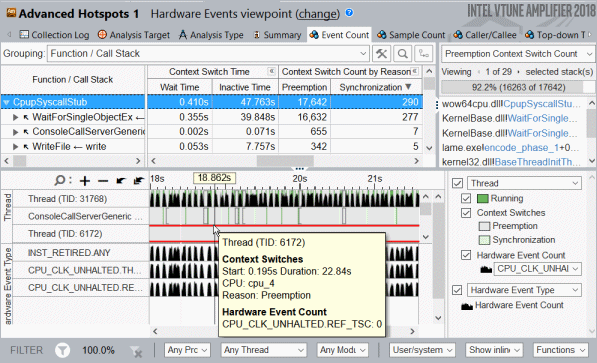
Task: Switch to the Caller/Callee tab
Action: [485, 35]
